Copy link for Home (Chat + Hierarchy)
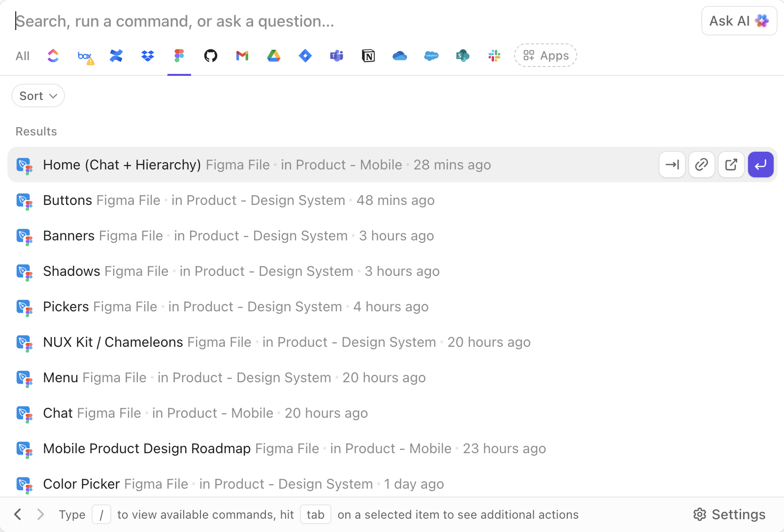The height and width of the screenshot is (532, 784). [702, 165]
